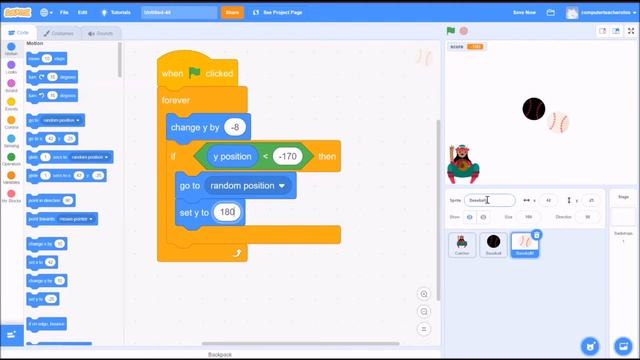Show the sprite with the eye icon
The height and width of the screenshot is (360, 640).
pyautogui.click(x=469, y=217)
